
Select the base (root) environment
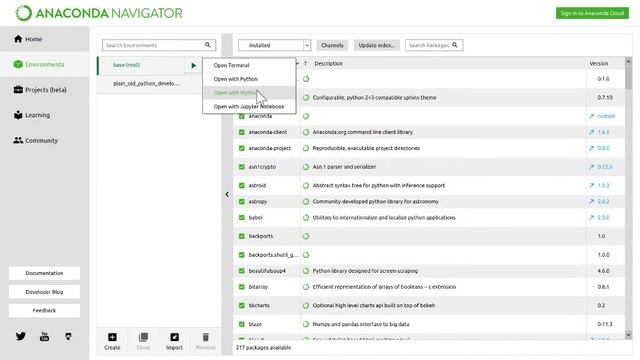[127, 65]
